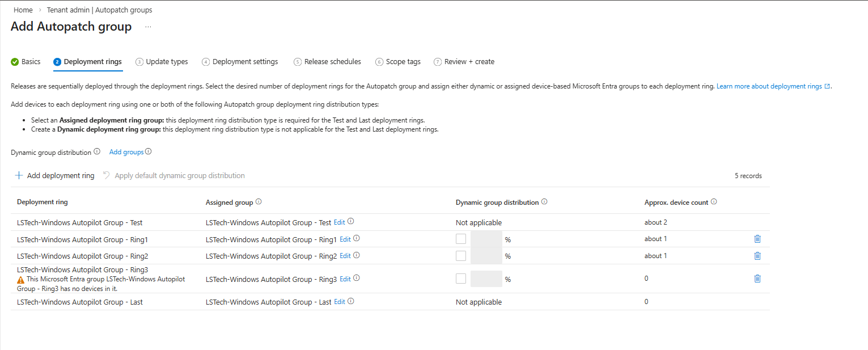Open the ellipsis menu beside Add Autopatch group

pos(148,27)
